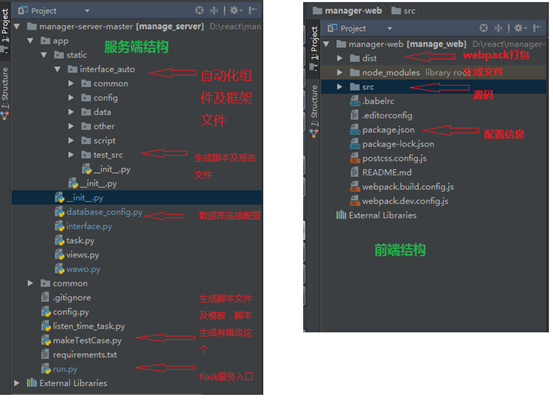Click locate icon in manager-web Project toolbar
Image resolution: width=553 pixels, height=401 pixels.
coord(484,28)
